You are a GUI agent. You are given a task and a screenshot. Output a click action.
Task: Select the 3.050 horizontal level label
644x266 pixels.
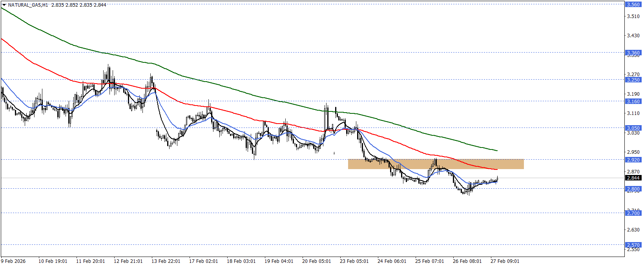click(x=633, y=128)
